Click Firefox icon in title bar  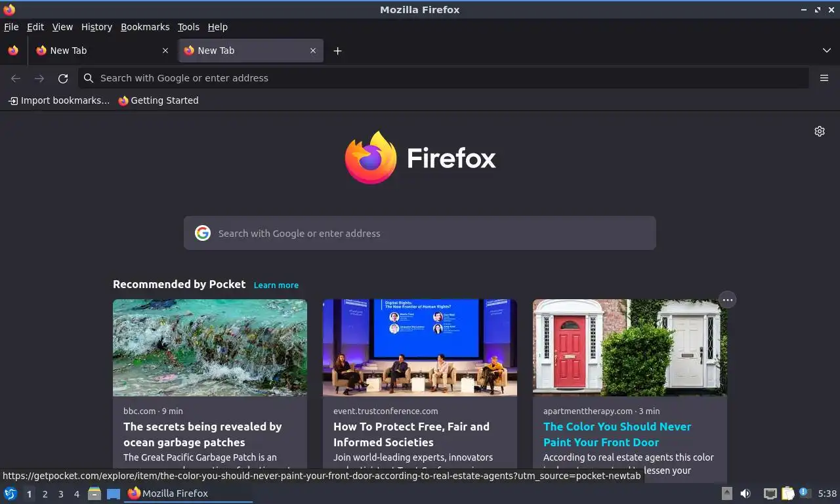coord(9,10)
